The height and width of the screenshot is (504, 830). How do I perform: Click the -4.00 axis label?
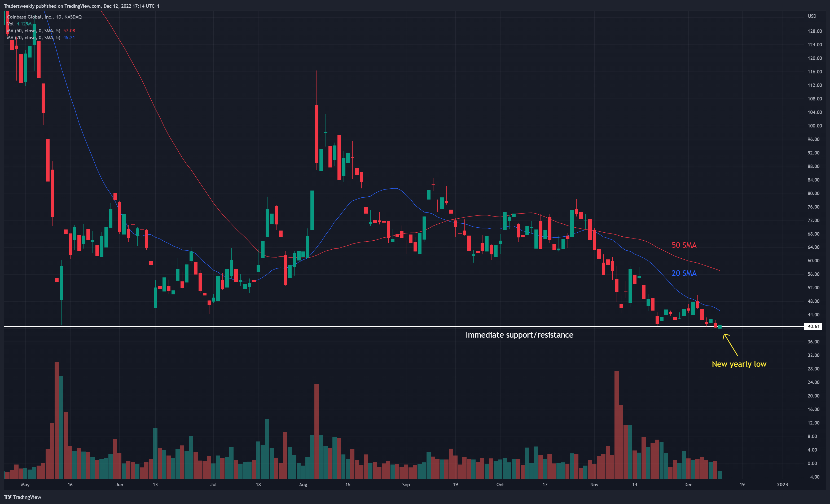pos(813,477)
